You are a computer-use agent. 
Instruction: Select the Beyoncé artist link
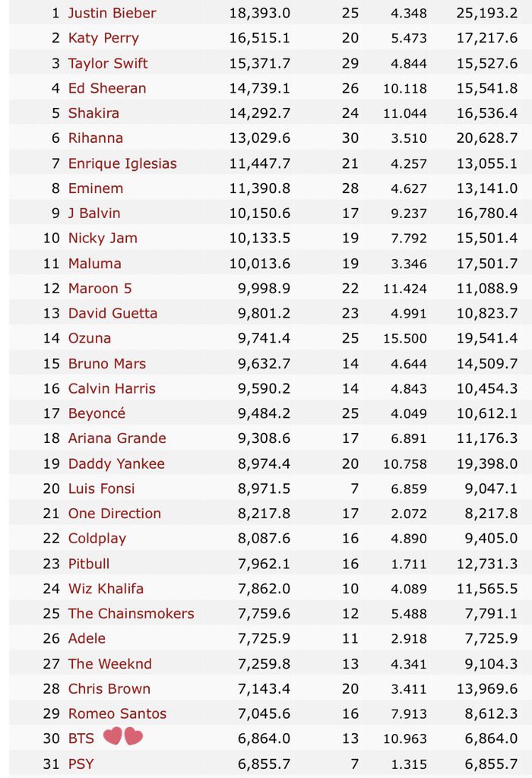97,413
